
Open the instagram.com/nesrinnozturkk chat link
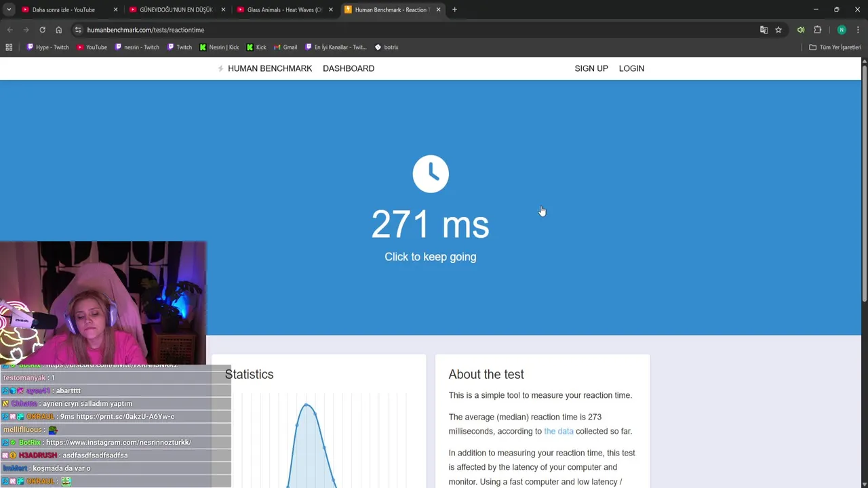point(119,442)
